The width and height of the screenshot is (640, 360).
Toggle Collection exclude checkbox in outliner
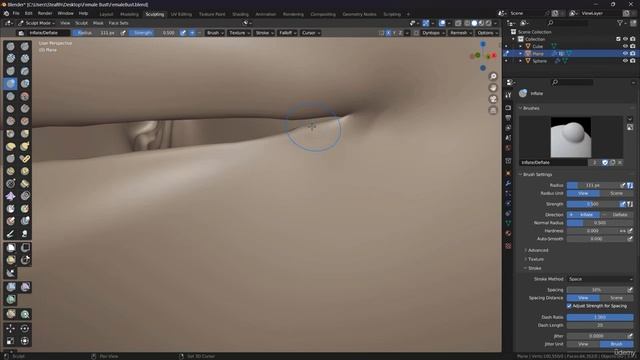click(618, 39)
